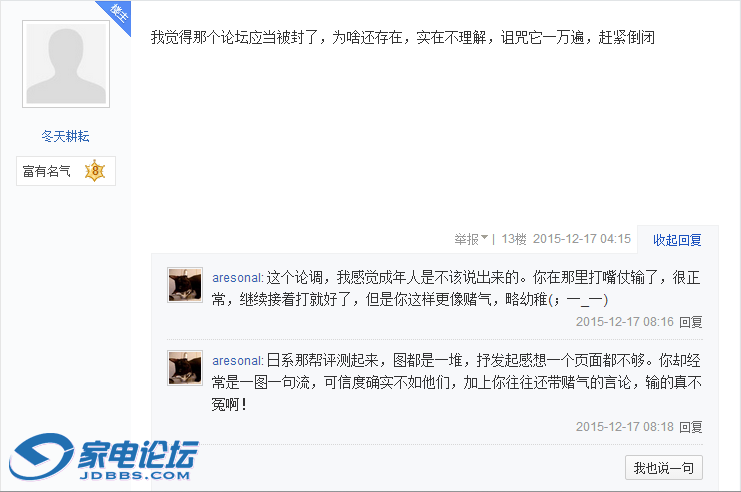Click the 家电论坛 watermark logo icon

pyautogui.click(x=42, y=456)
